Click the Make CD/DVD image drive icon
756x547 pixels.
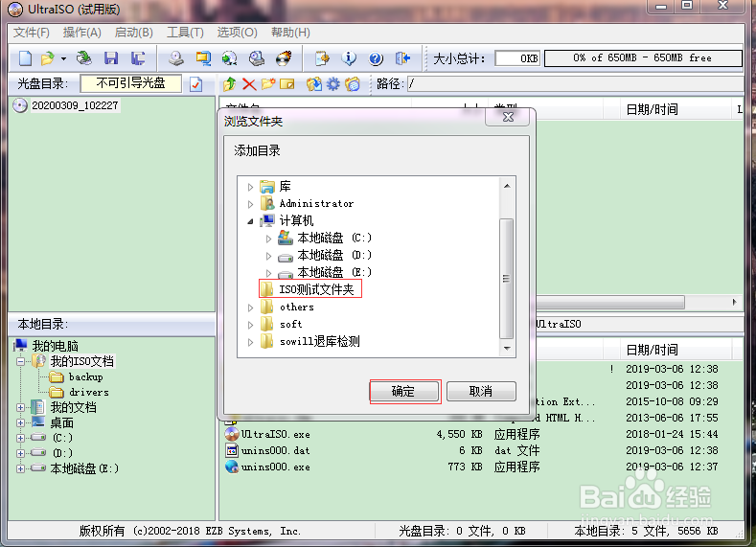[176, 58]
